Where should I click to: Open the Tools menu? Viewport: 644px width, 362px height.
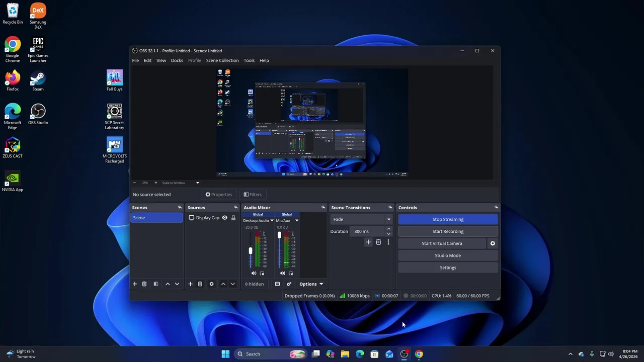coord(249,60)
